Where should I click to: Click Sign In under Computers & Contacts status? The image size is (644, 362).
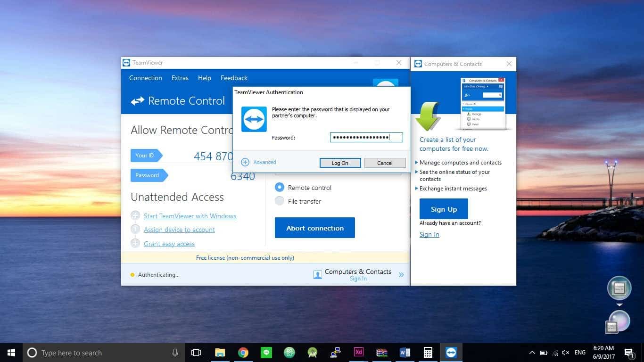pos(358,279)
